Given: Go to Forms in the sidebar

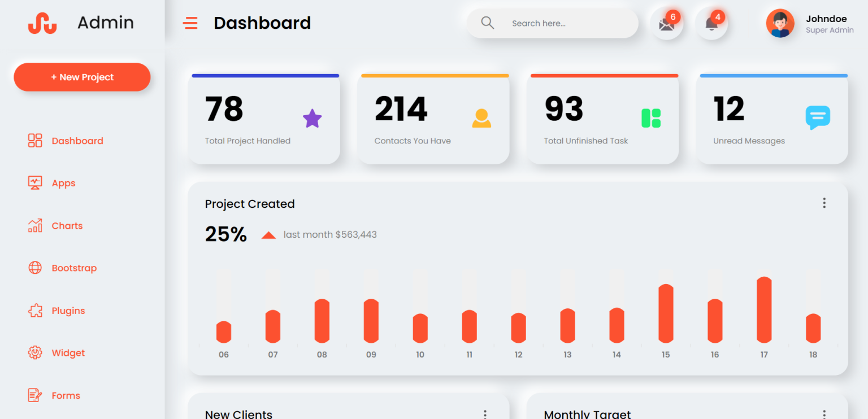Looking at the screenshot, I should (66, 395).
